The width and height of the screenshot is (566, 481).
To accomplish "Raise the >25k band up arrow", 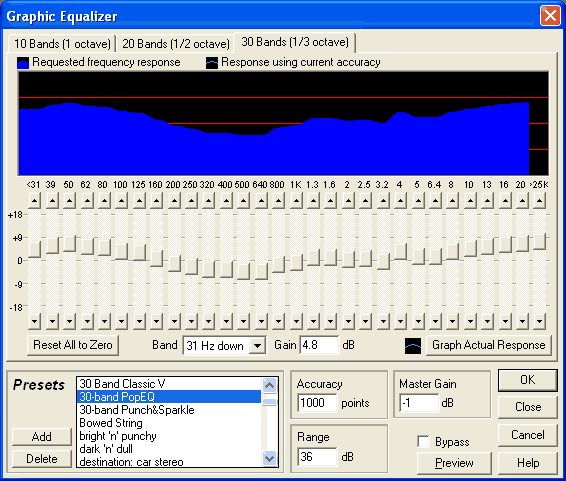I will point(540,200).
